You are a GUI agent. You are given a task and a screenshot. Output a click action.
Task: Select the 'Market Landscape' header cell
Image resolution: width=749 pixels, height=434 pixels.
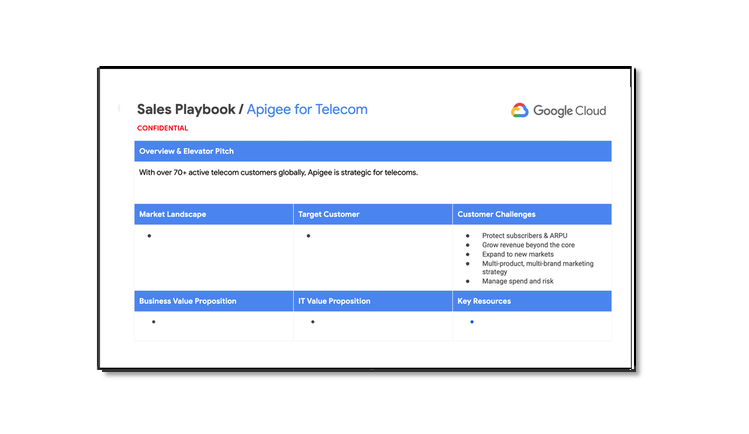pyautogui.click(x=214, y=214)
